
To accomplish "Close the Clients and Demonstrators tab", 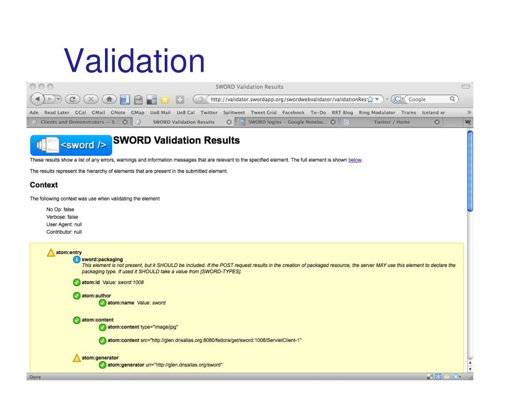I will tap(125, 122).
